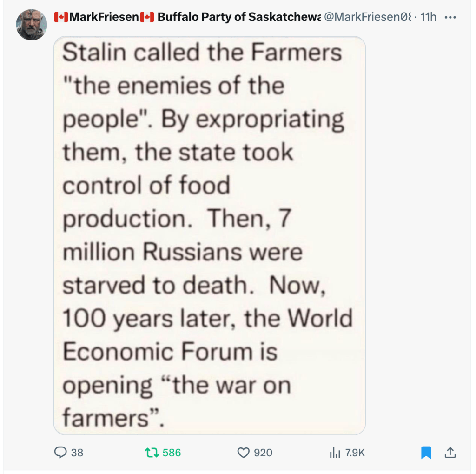Open the three-dot More options menu

[450, 17]
